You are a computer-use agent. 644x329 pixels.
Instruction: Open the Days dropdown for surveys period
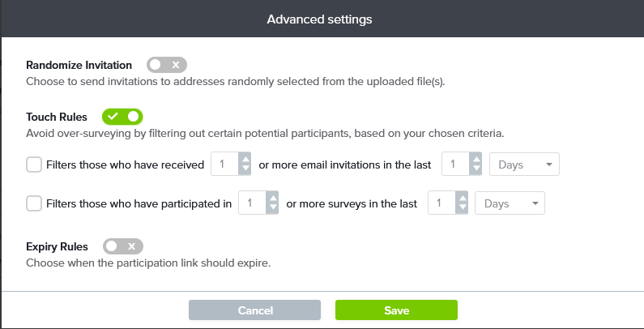click(510, 203)
